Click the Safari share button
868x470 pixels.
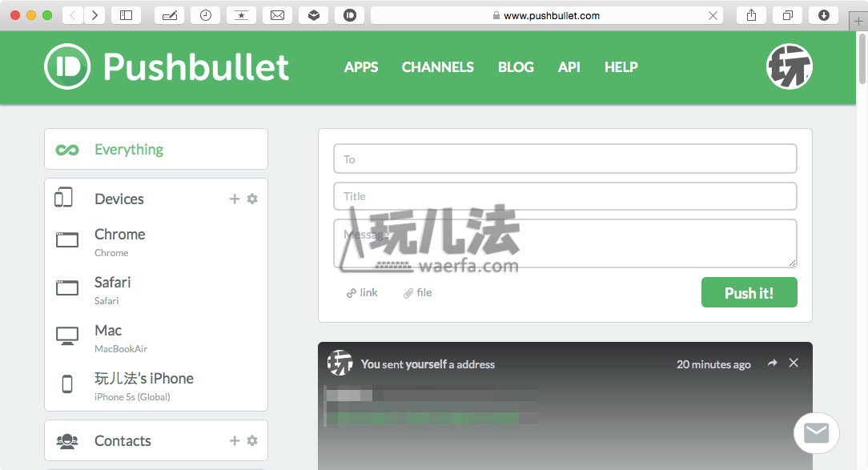click(x=751, y=15)
